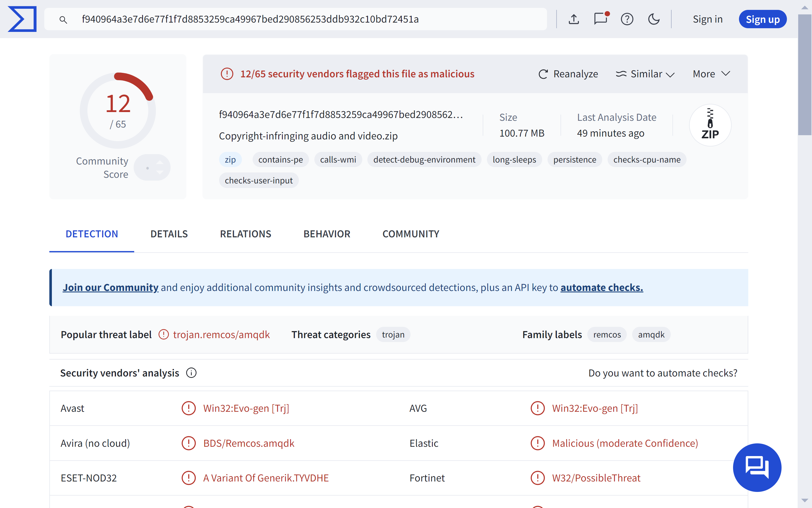Click alert icon next to trojan.remcos/amqdk
Screen dimensions: 812x508
pos(164,334)
